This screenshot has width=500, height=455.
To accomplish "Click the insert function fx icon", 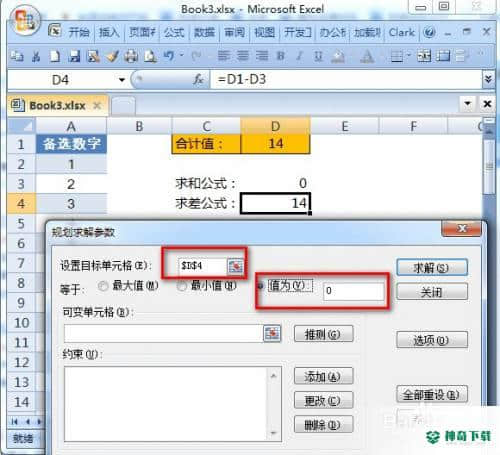I will [198, 79].
